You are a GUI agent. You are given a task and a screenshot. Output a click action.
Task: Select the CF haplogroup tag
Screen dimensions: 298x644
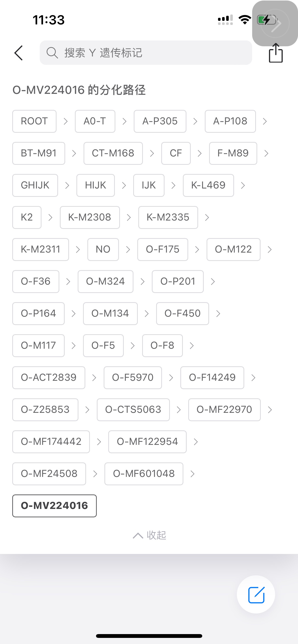176,153
